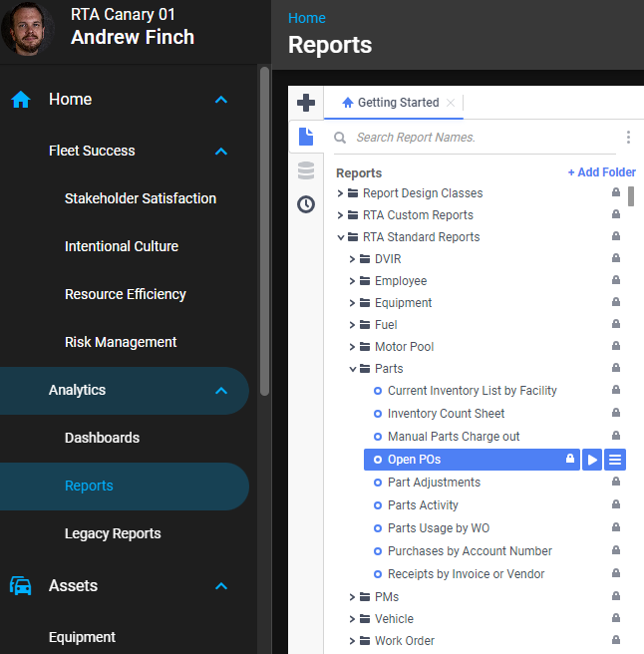Open the data sources database icon
Image resolution: width=644 pixels, height=654 pixels.
point(306,170)
